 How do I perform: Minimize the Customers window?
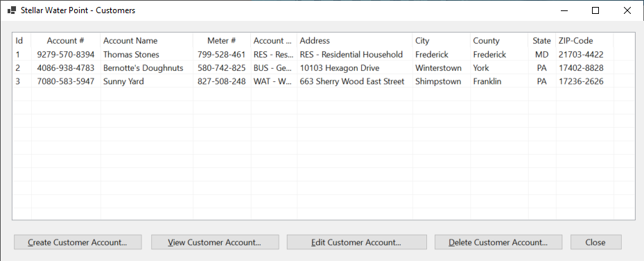(x=564, y=10)
